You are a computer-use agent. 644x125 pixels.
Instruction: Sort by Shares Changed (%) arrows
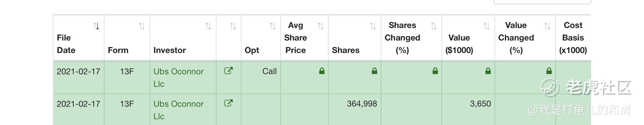[x=434, y=26]
